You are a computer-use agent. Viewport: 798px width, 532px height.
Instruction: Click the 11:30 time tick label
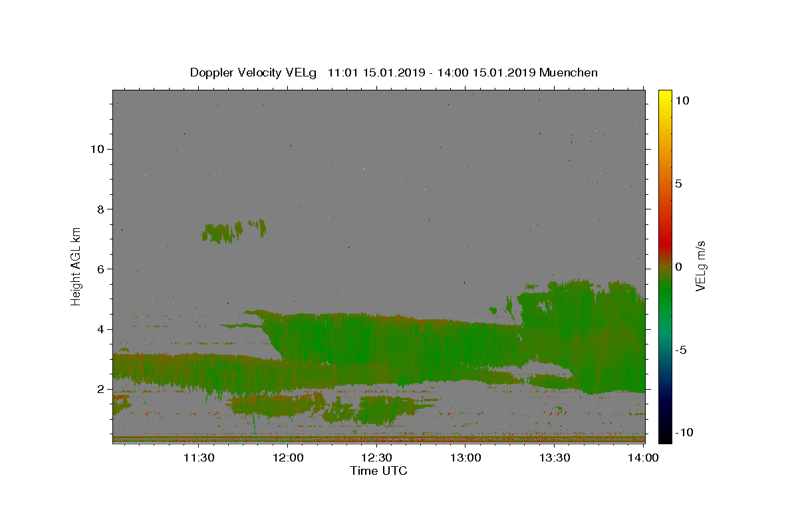coord(199,458)
